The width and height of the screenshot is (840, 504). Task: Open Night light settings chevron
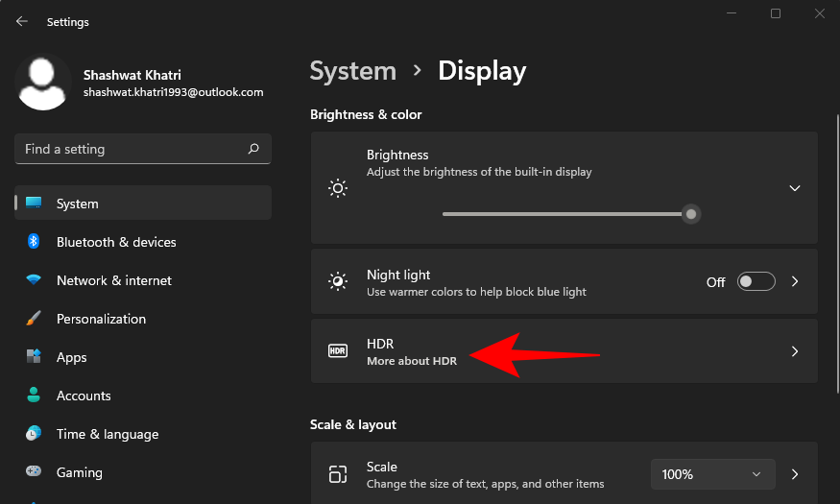pyautogui.click(x=794, y=281)
